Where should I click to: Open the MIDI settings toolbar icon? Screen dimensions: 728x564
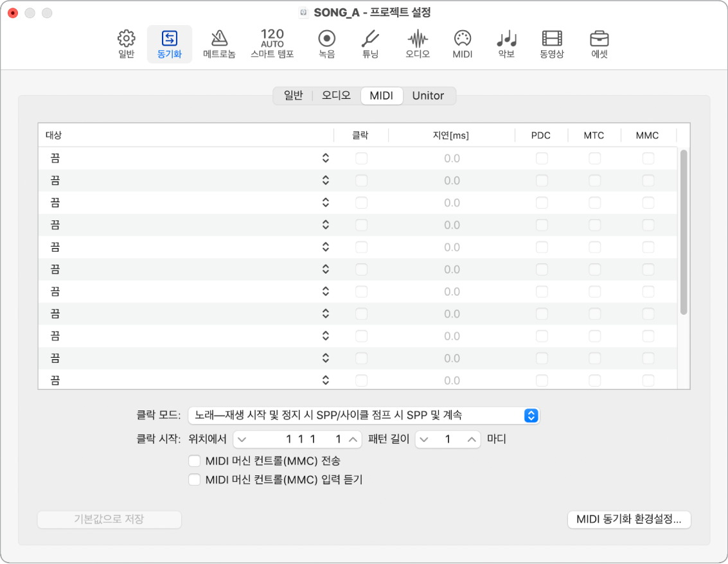pyautogui.click(x=463, y=44)
